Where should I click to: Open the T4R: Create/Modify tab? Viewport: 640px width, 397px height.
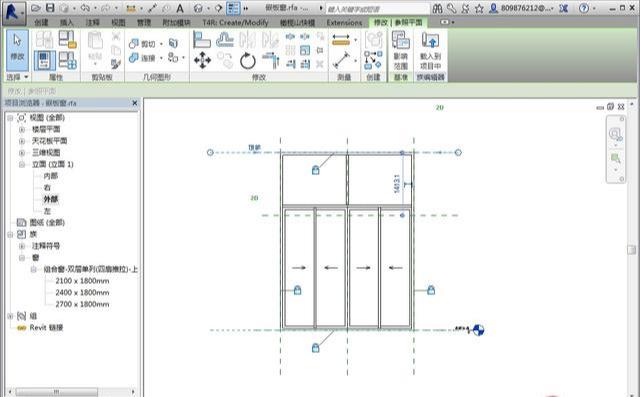click(236, 22)
